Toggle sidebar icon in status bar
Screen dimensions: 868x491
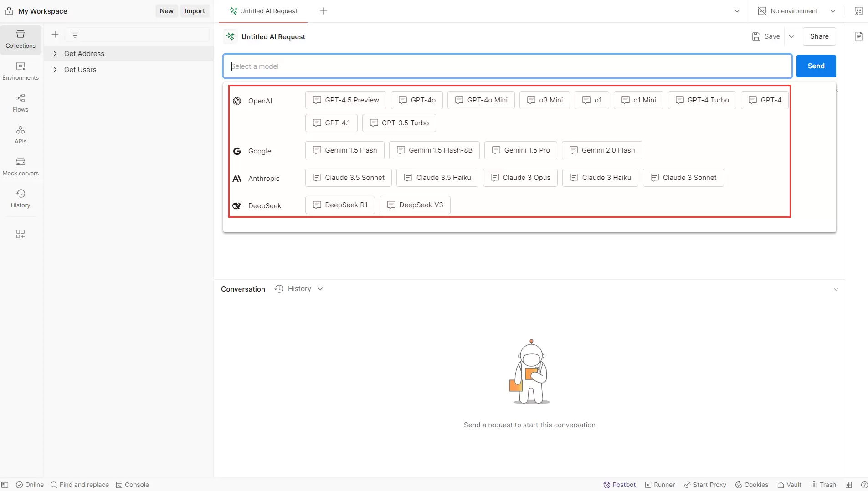coord(5,485)
